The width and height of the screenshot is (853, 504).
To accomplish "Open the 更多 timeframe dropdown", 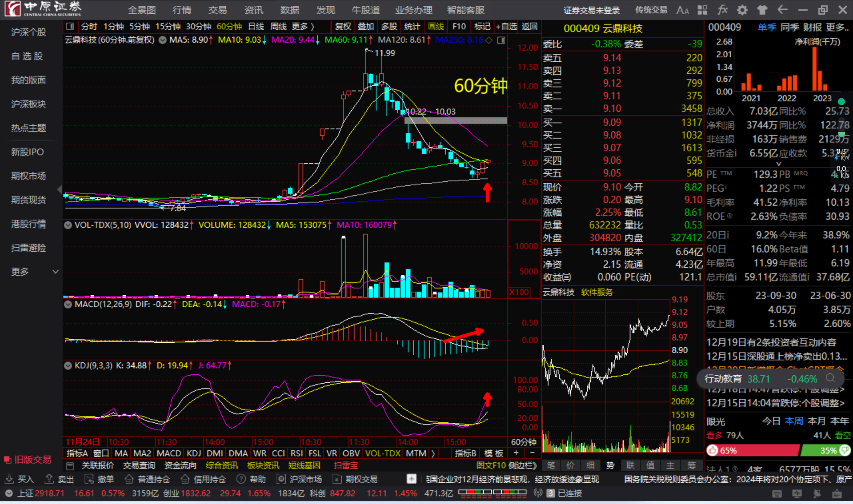I will click(x=303, y=27).
